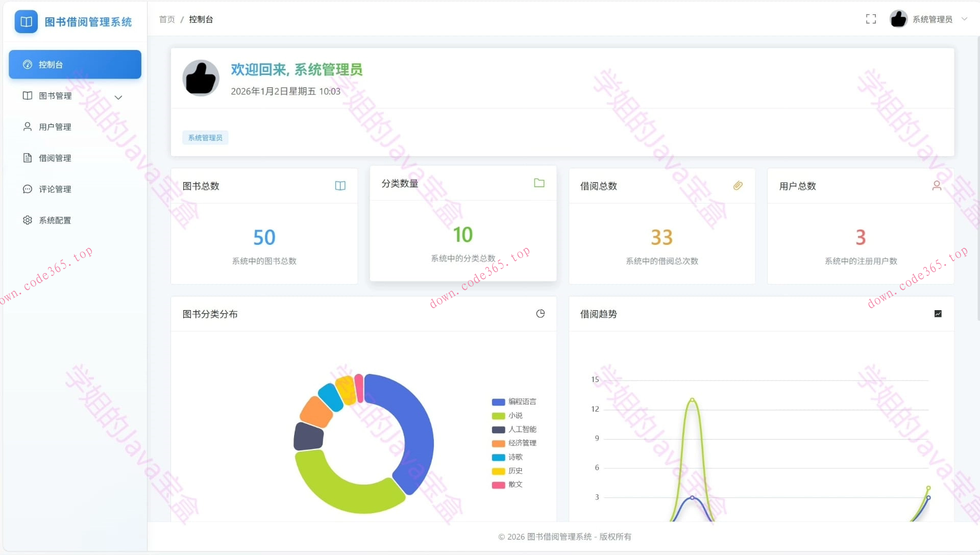The image size is (980, 555).
Task: Click the user icon on 用户总数 card
Action: (937, 186)
